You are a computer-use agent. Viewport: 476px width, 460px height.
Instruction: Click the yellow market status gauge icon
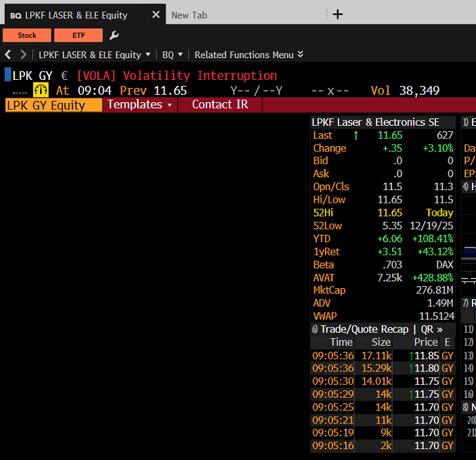41,90
